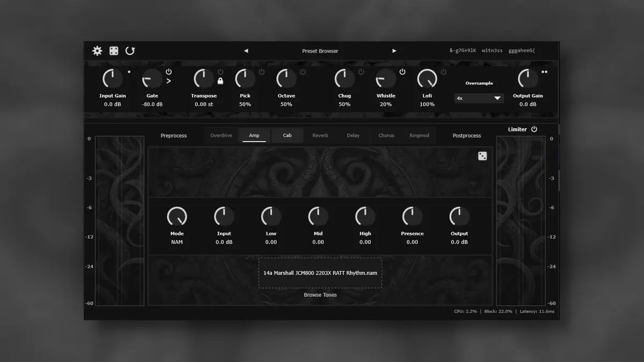Screen dimensions: 644x362
Task: Click the amp Mid knob
Action: click(x=318, y=217)
